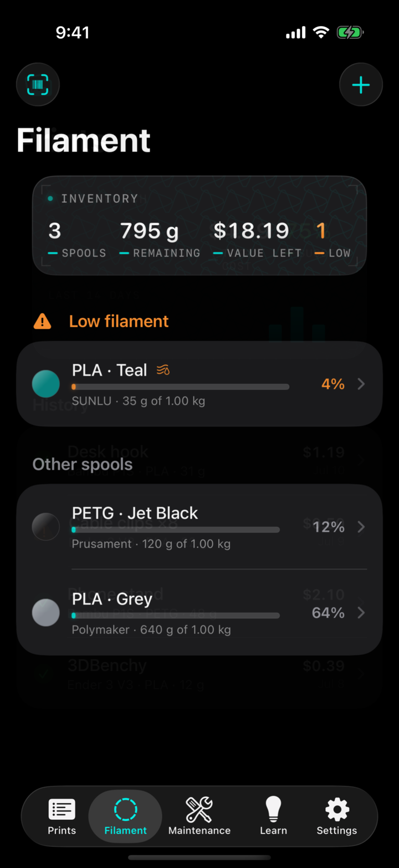This screenshot has height=868, width=399.
Task: Open the Prints tab
Action: click(62, 816)
